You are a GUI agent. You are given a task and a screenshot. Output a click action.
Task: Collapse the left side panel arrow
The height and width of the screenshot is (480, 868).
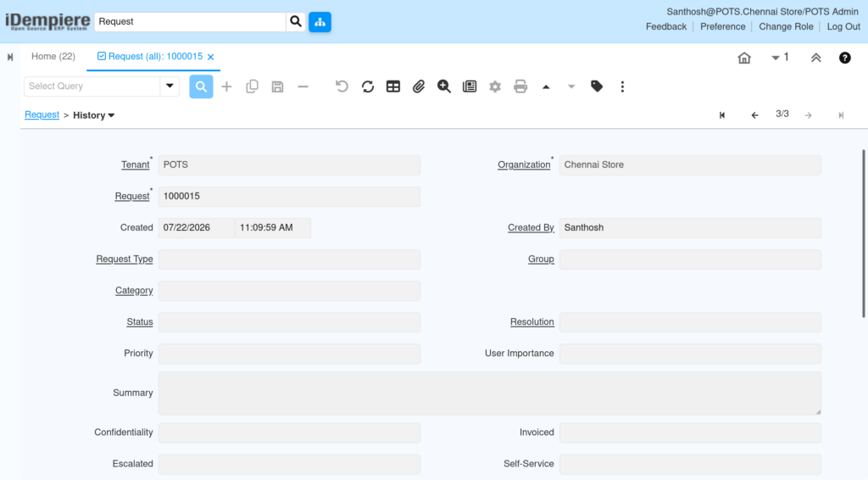click(x=10, y=57)
